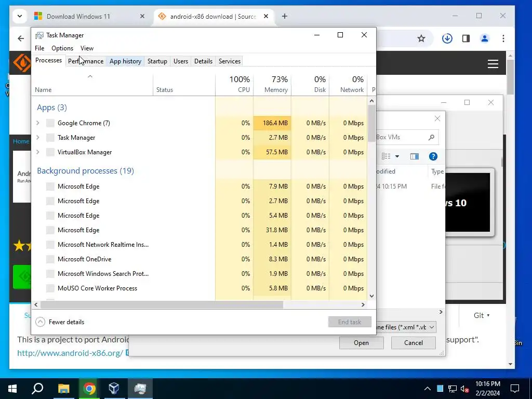
Task: Switch to App history tab
Action: tap(125, 61)
